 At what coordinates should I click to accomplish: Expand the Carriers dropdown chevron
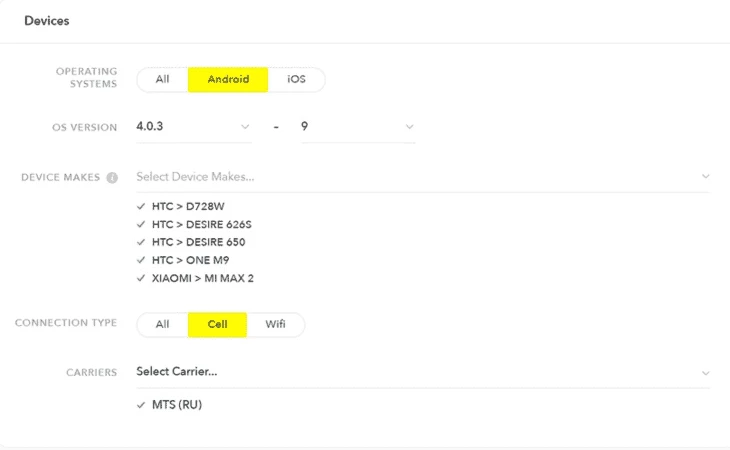(705, 373)
